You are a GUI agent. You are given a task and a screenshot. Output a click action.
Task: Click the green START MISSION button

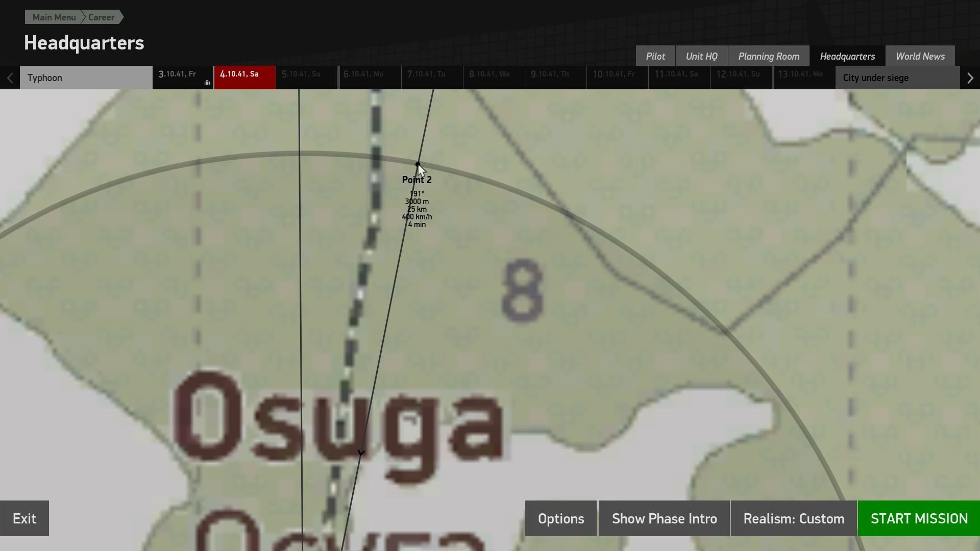(919, 518)
